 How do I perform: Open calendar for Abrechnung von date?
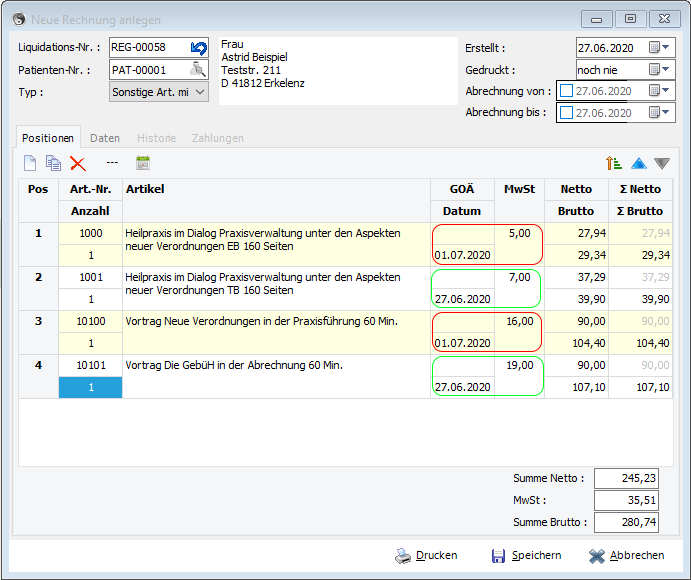pos(659,90)
